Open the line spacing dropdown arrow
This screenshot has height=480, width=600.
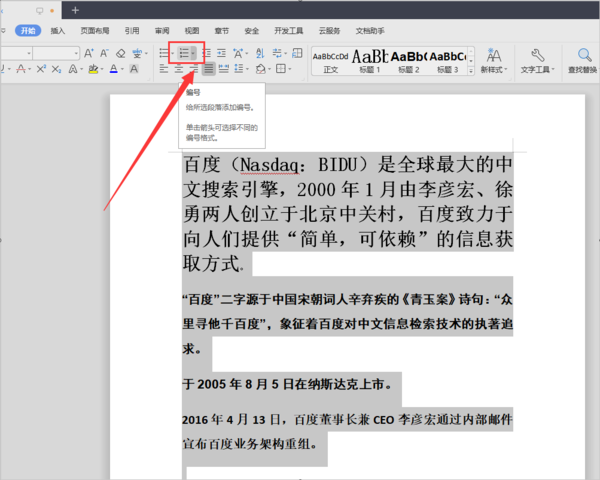(x=247, y=69)
